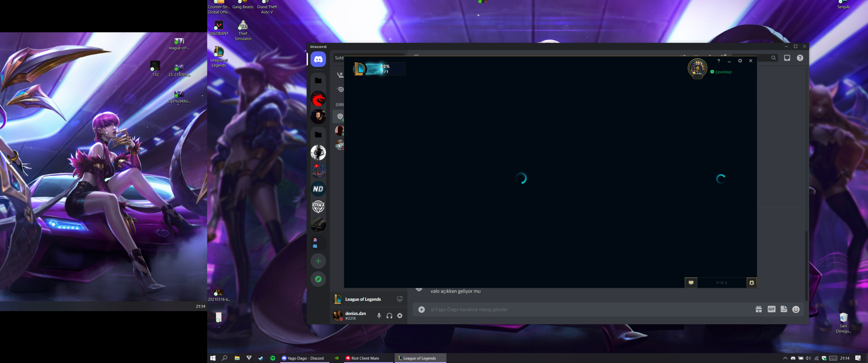The width and height of the screenshot is (868, 363).
Task: Click the green plus Add a Server button
Action: (318, 261)
